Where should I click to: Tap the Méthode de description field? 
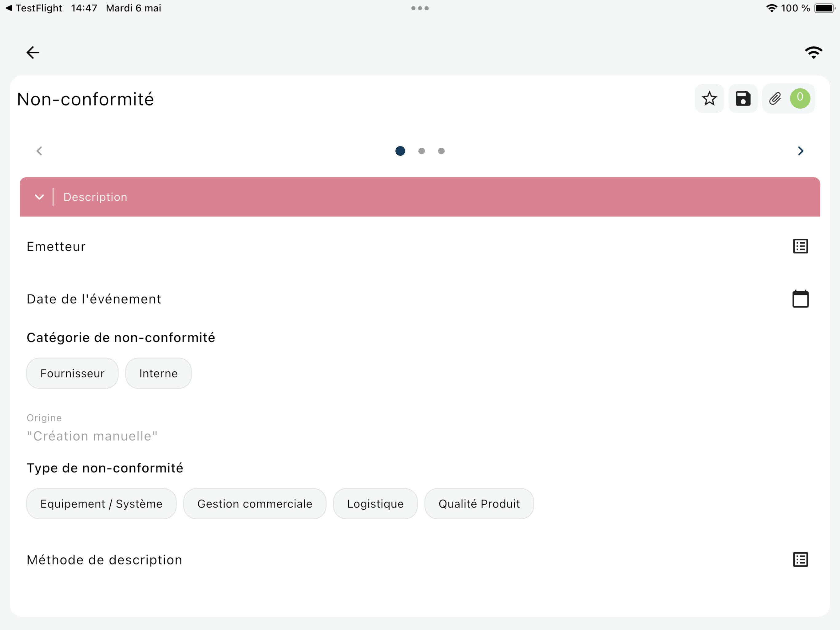[x=420, y=559]
